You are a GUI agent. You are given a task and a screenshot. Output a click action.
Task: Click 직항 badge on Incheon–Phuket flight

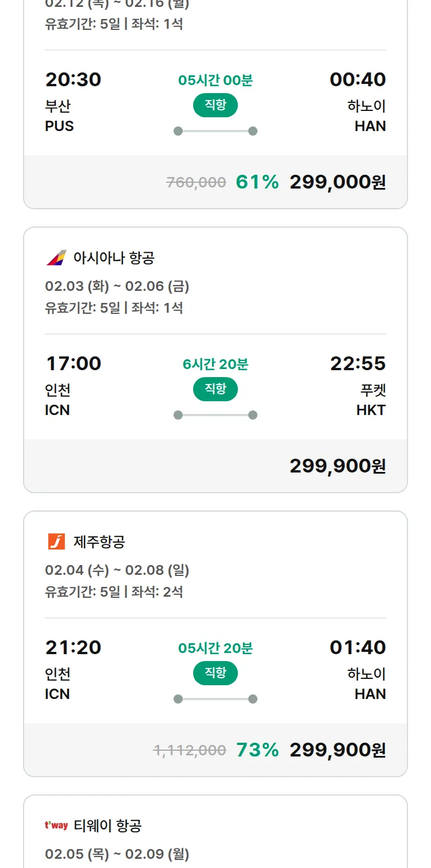(x=215, y=389)
